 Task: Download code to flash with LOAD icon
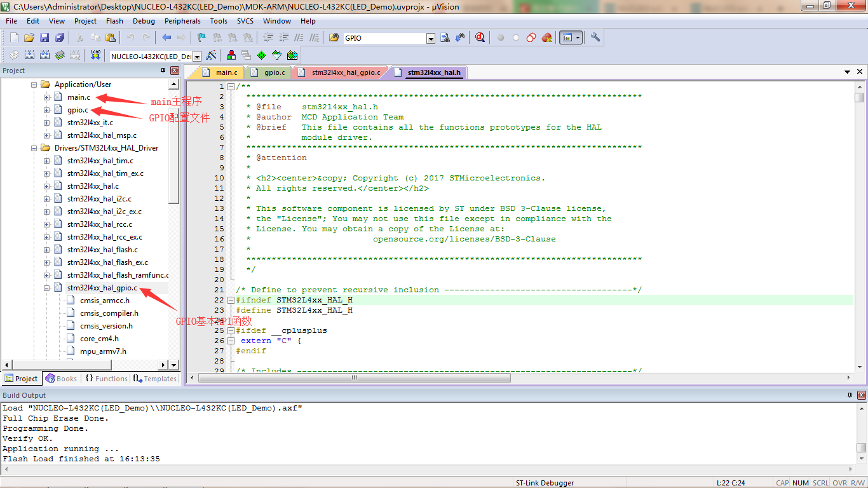(95, 55)
